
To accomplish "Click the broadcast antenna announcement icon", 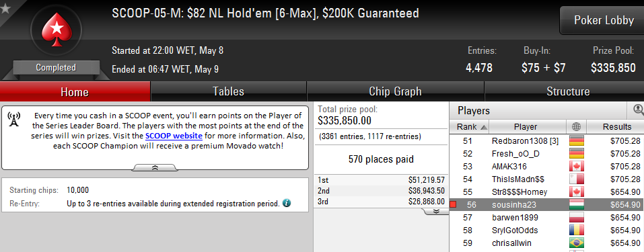I will pos(13,120).
